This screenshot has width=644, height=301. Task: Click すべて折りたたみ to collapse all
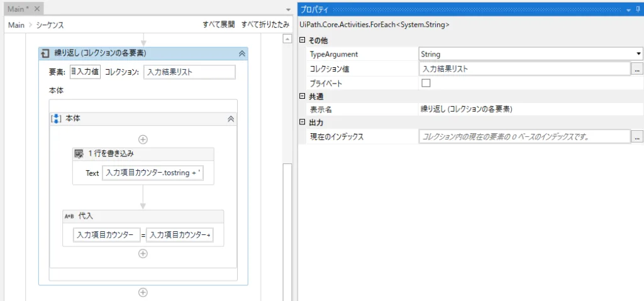coord(265,25)
